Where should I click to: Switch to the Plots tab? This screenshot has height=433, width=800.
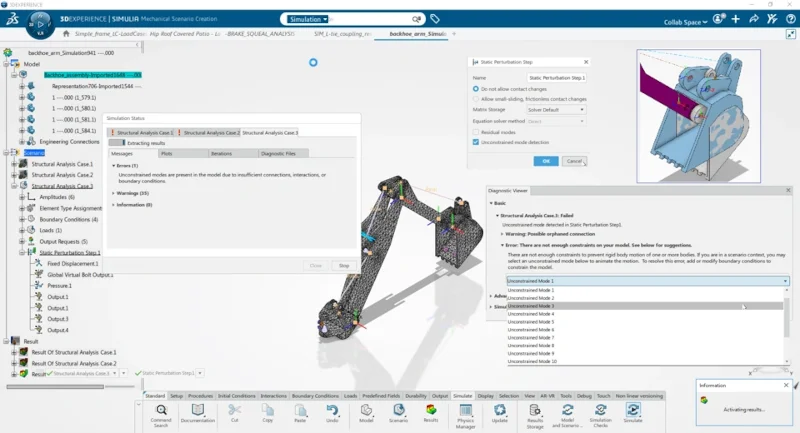pyautogui.click(x=182, y=154)
